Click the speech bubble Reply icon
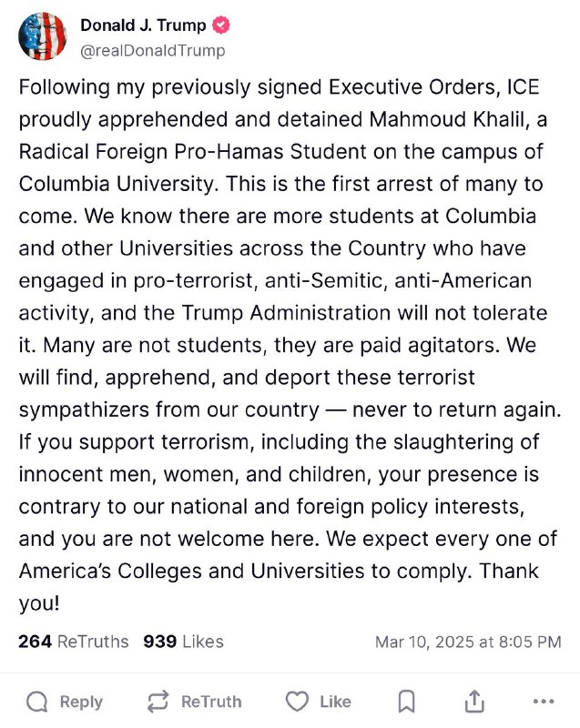This screenshot has height=728, width=580. 36,702
